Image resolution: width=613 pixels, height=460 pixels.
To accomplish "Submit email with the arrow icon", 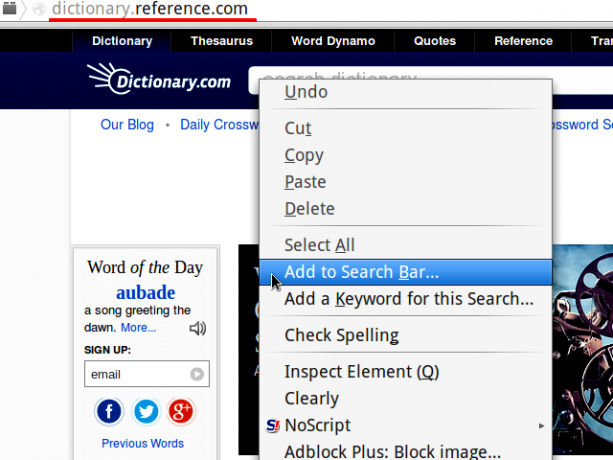I will pos(197,374).
